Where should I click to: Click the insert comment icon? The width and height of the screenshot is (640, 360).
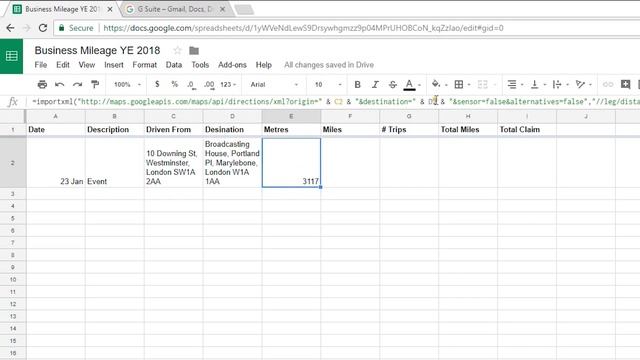[x=625, y=84]
